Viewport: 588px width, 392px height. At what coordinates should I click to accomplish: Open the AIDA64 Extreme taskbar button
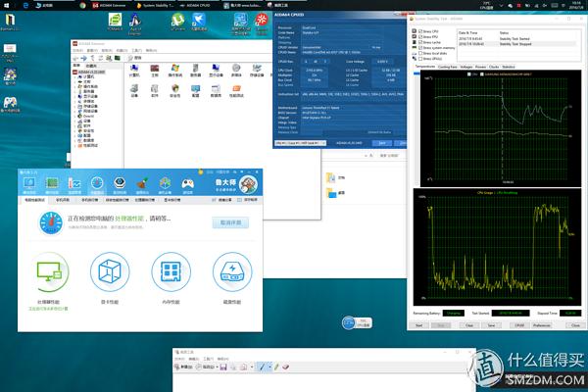coord(110,5)
